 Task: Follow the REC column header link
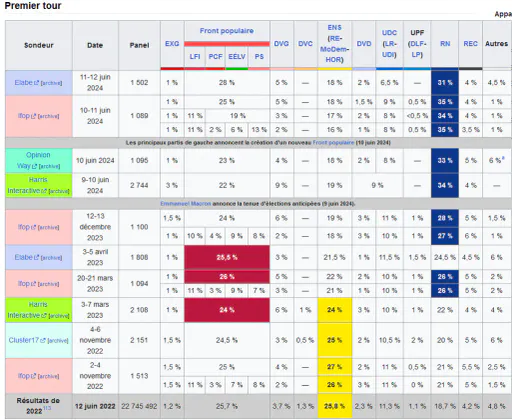[x=470, y=44]
